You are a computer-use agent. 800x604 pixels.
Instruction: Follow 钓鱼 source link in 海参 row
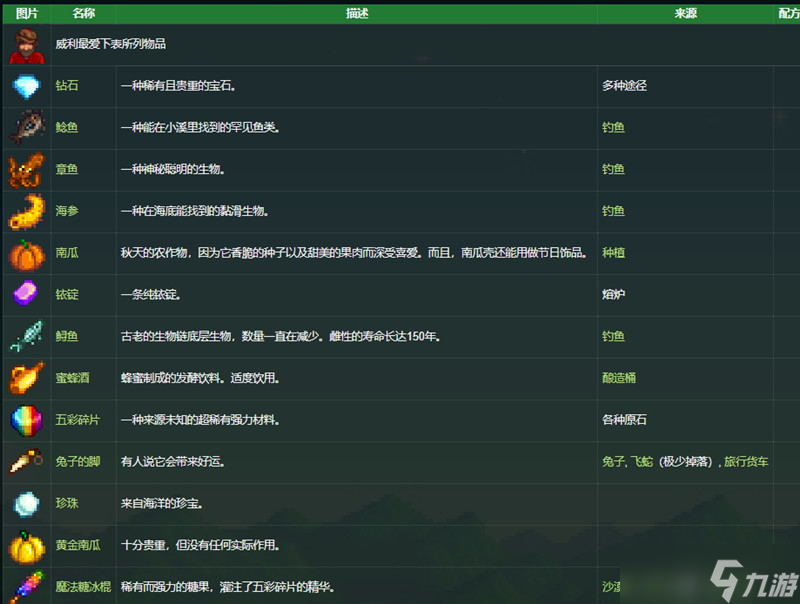coord(613,211)
